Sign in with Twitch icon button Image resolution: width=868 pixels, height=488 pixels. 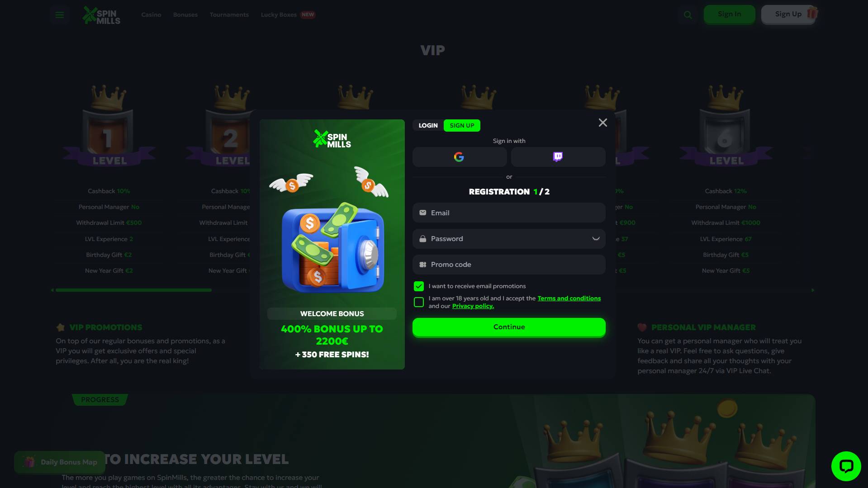click(558, 157)
